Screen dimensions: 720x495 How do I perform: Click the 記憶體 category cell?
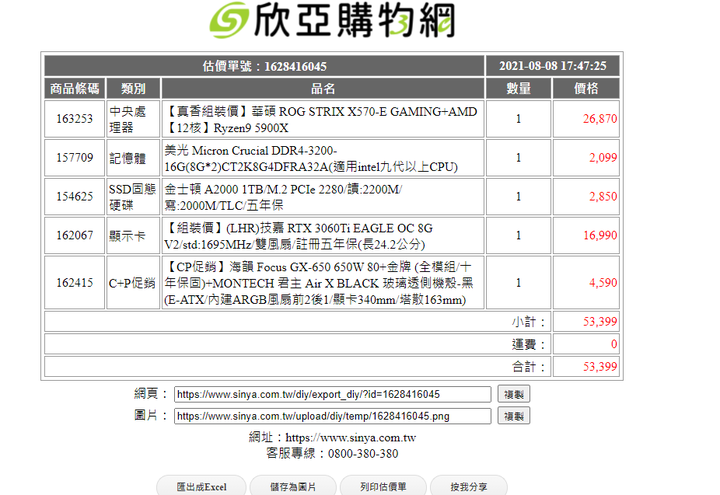133,158
